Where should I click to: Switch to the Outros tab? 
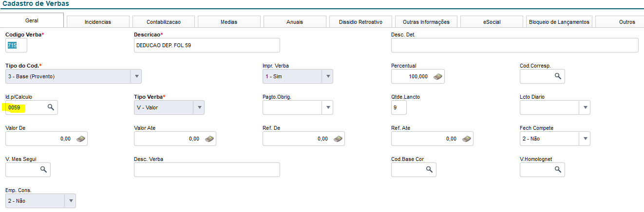click(620, 22)
